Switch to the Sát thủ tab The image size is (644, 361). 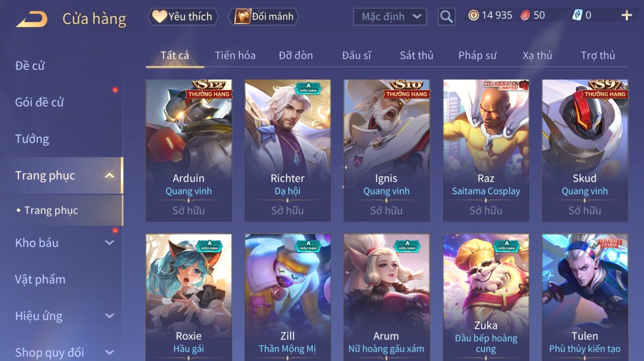416,56
